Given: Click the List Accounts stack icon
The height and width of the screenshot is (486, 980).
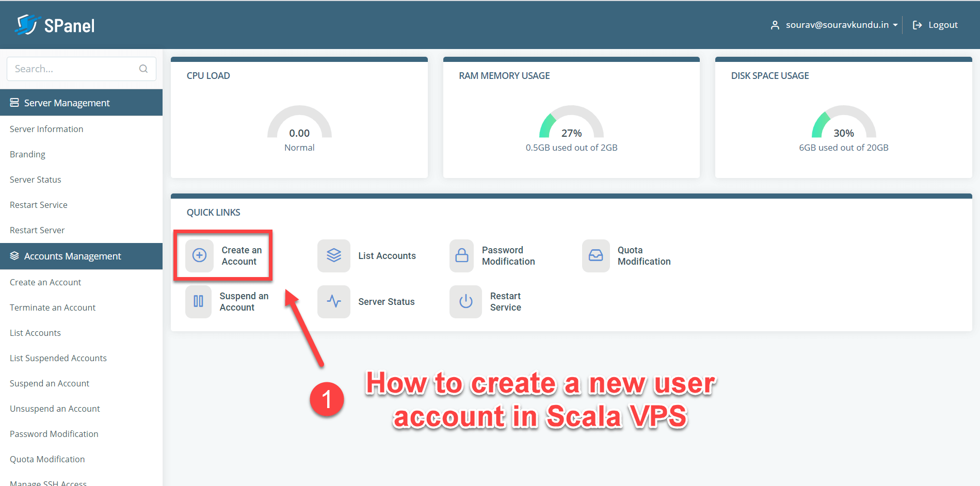Looking at the screenshot, I should 334,255.
